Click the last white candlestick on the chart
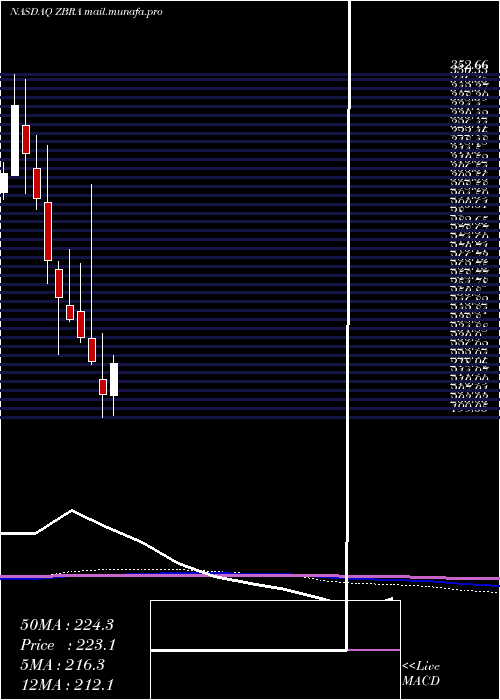The width and height of the screenshot is (500, 700). pyautogui.click(x=114, y=379)
